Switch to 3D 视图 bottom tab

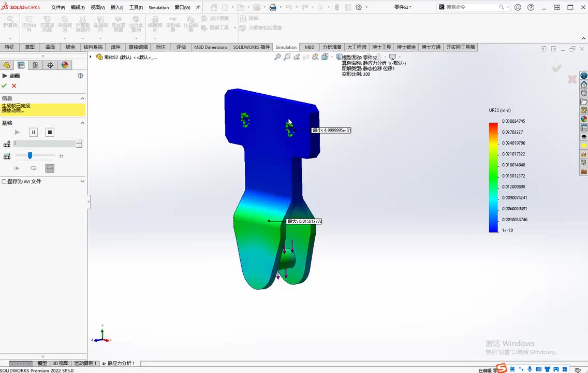pyautogui.click(x=60, y=363)
